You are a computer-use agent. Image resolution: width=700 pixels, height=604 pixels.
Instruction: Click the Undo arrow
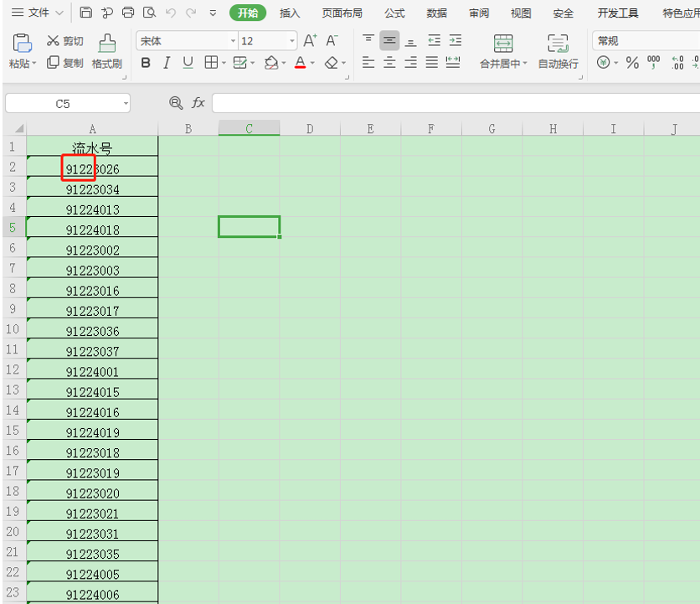point(171,13)
